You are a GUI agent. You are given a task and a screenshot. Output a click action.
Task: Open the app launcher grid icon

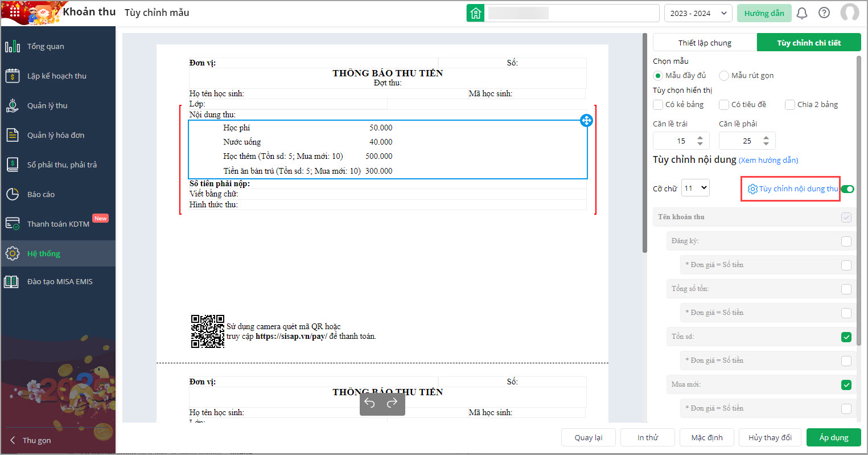point(15,11)
